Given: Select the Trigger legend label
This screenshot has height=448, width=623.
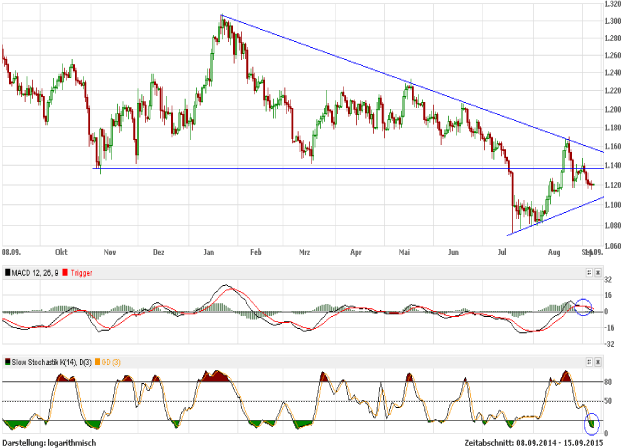Looking at the screenshot, I should tap(83, 274).
